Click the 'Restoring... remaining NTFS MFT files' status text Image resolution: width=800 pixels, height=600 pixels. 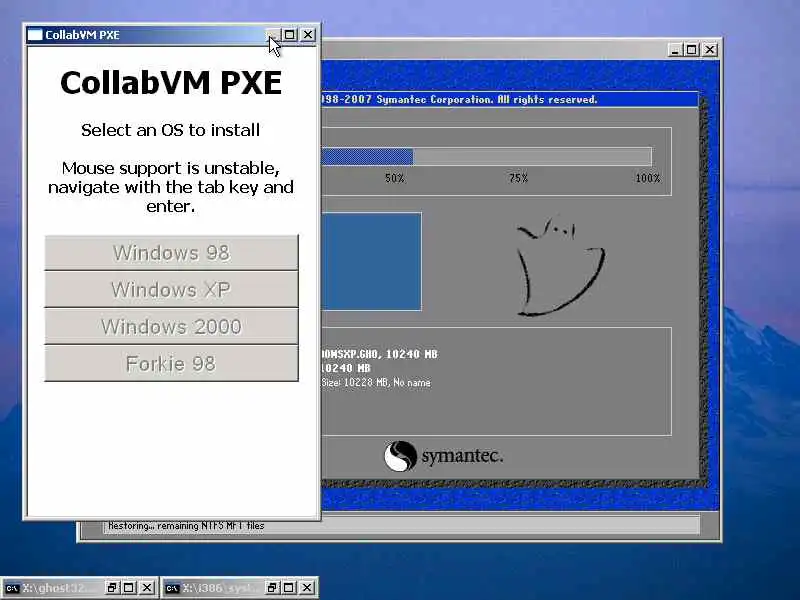pos(186,526)
